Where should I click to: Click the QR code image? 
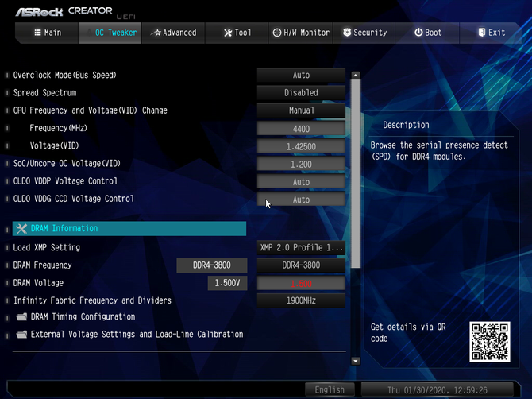[490, 342]
